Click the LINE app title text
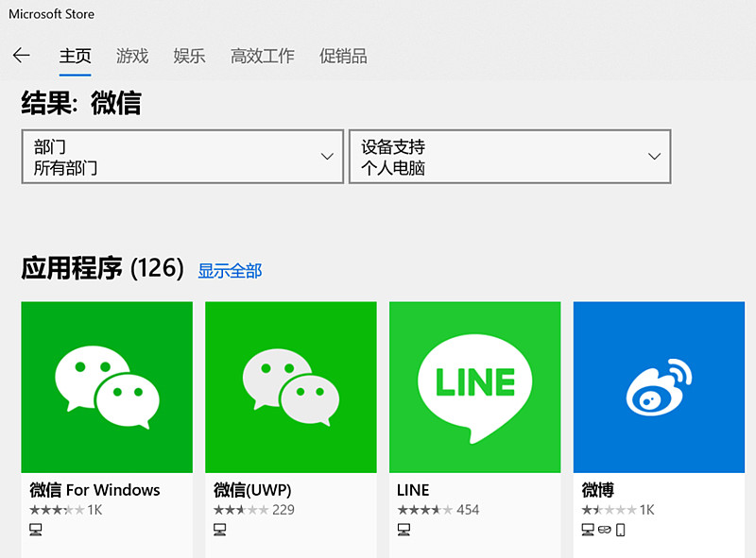The height and width of the screenshot is (558, 756). point(413,490)
